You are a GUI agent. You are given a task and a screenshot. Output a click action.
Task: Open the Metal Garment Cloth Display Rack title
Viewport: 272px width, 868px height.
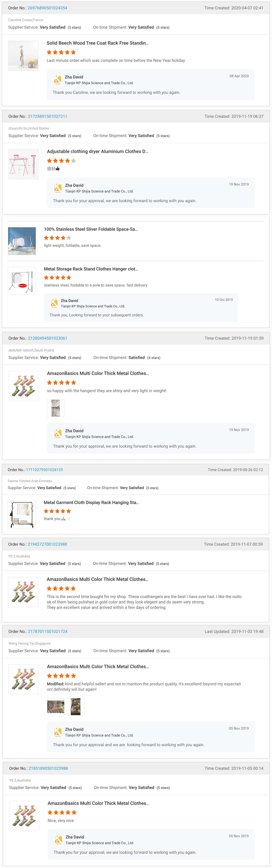click(x=91, y=502)
